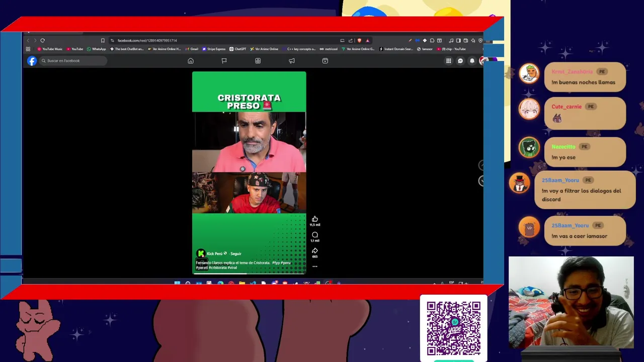
Task: Click share page icon in address bar
Action: click(x=350, y=40)
